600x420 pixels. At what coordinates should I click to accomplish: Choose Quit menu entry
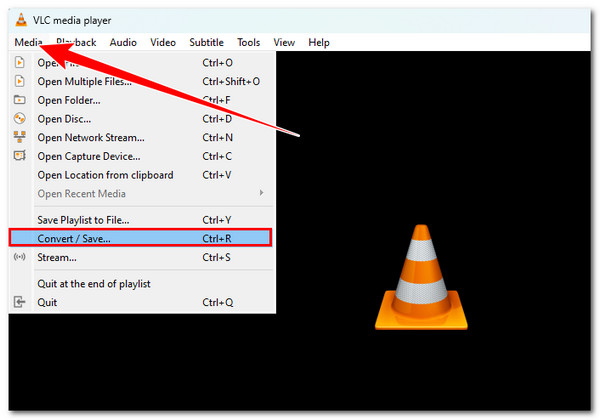pyautogui.click(x=142, y=303)
